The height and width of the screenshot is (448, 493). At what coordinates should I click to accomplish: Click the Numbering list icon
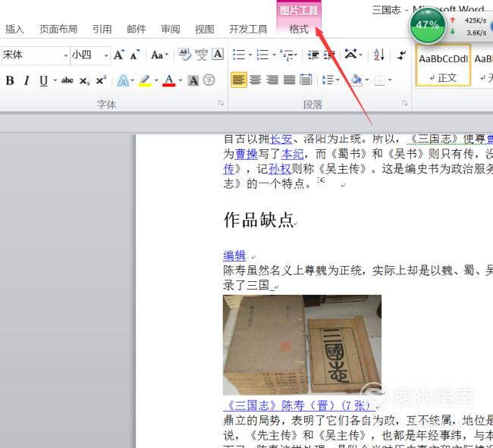tap(262, 55)
